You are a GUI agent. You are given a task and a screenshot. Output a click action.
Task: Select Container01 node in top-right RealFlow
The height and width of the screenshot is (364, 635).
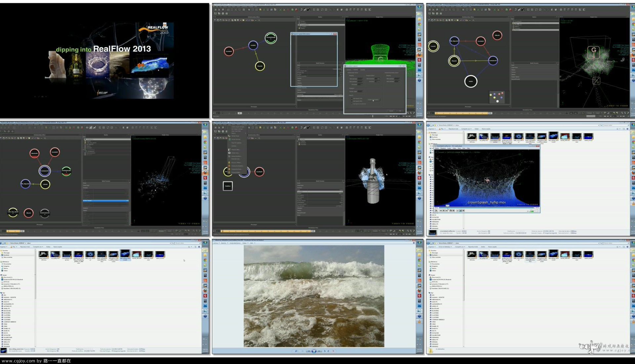[493, 60]
